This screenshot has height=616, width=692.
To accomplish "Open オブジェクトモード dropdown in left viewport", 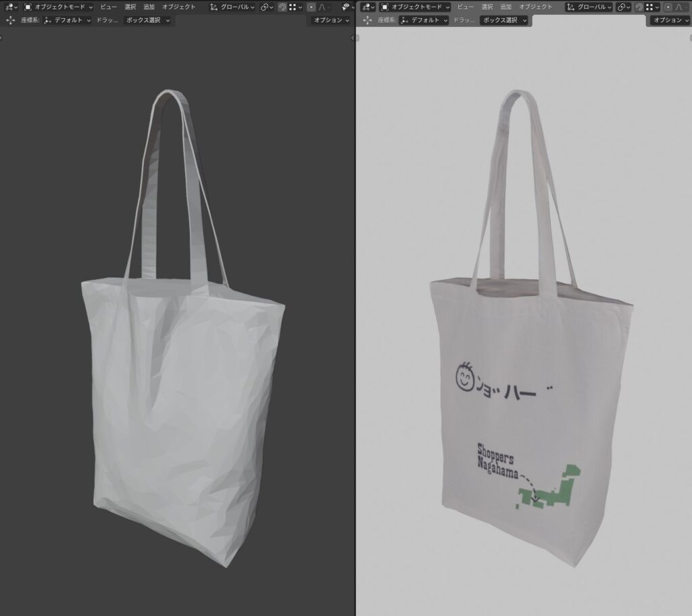I will pyautogui.click(x=58, y=7).
